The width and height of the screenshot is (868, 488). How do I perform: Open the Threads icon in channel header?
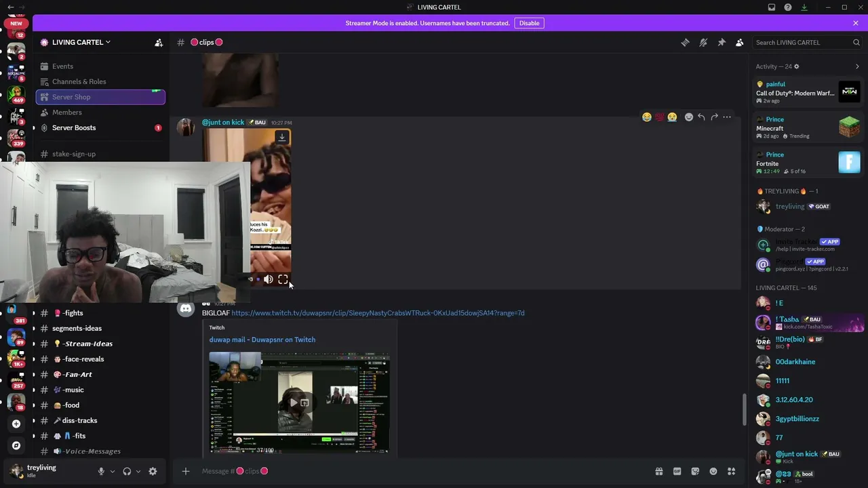click(685, 42)
